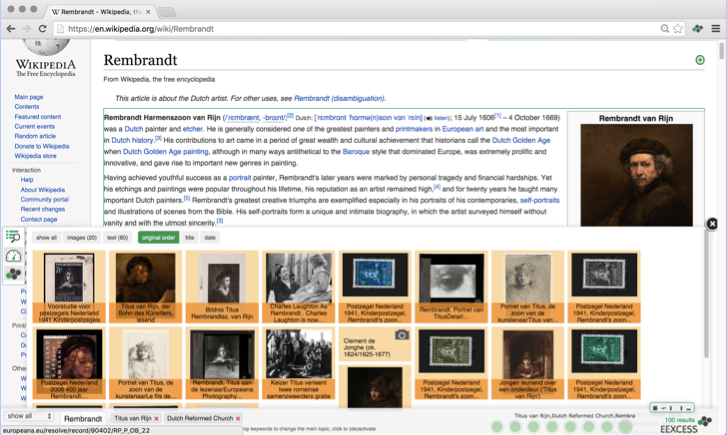Remove the Titus van Rijn keyword

click(x=156, y=418)
